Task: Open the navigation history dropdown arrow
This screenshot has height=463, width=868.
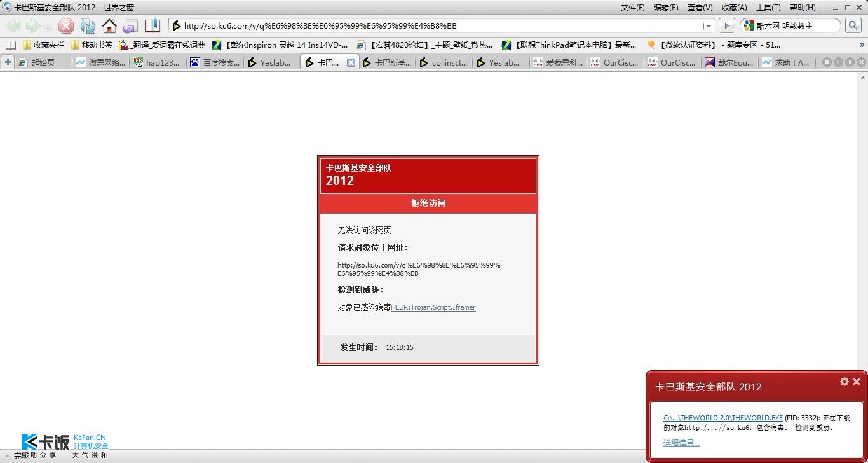Action: (48, 27)
